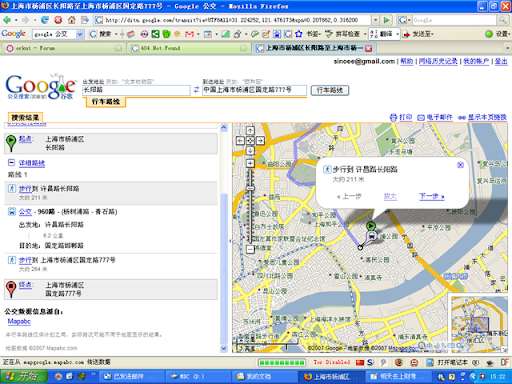This screenshot has height=384, width=512.
Task: Click the 起点 start point link
Action: (x=25, y=139)
